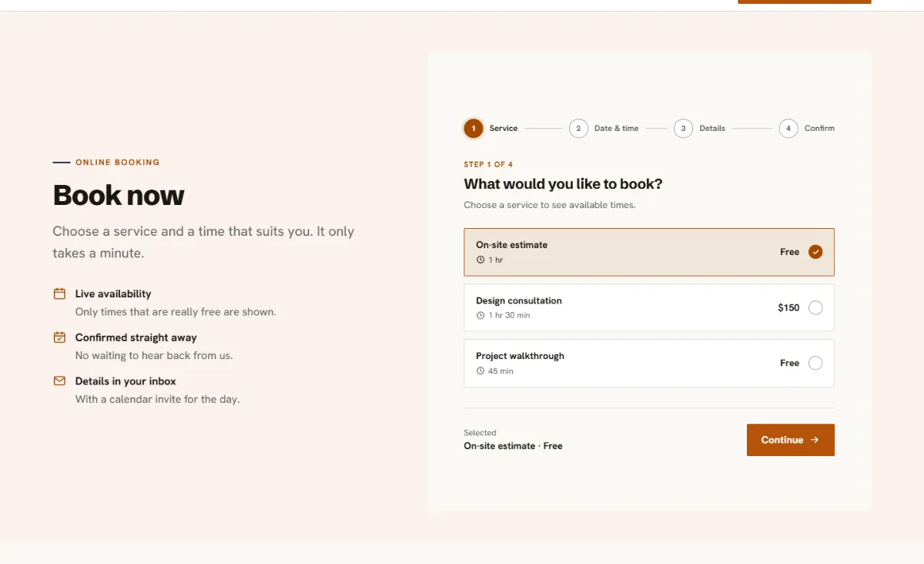The height and width of the screenshot is (564, 924).
Task: Choose the Design consultation service title
Action: tap(519, 300)
